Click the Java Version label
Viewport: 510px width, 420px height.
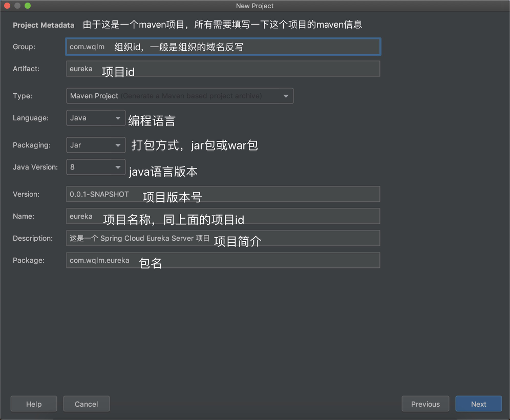[35, 167]
